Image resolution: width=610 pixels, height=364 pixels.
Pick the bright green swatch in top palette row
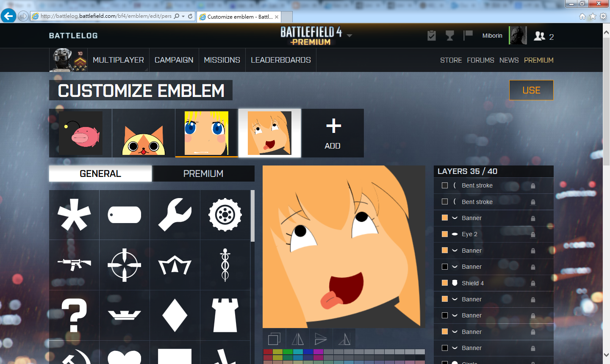tap(287, 352)
